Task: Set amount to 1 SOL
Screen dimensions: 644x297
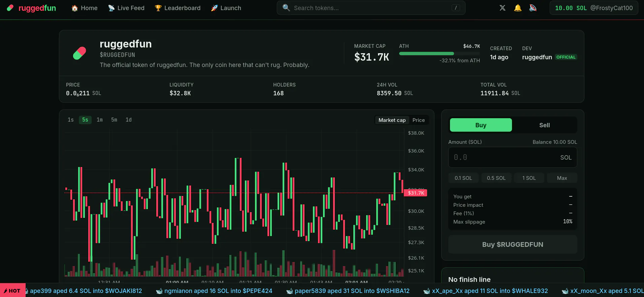Action: point(529,178)
